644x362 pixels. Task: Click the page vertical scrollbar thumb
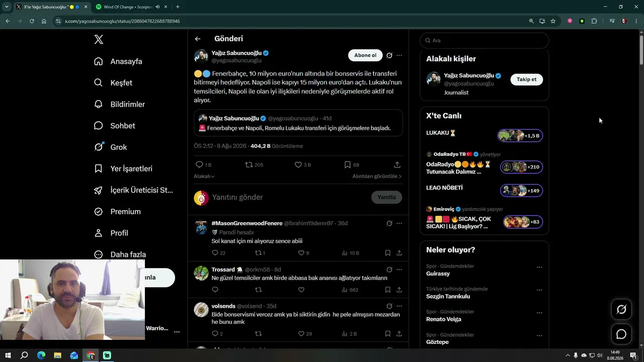click(641, 50)
